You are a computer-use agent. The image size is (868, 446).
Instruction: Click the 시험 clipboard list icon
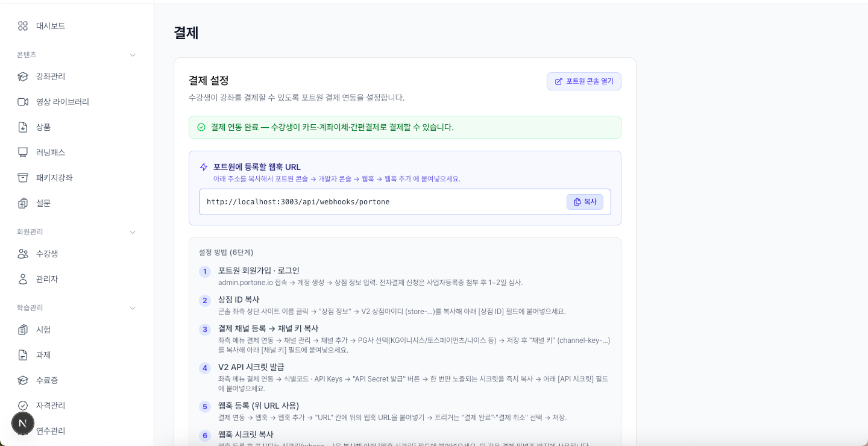coord(23,330)
